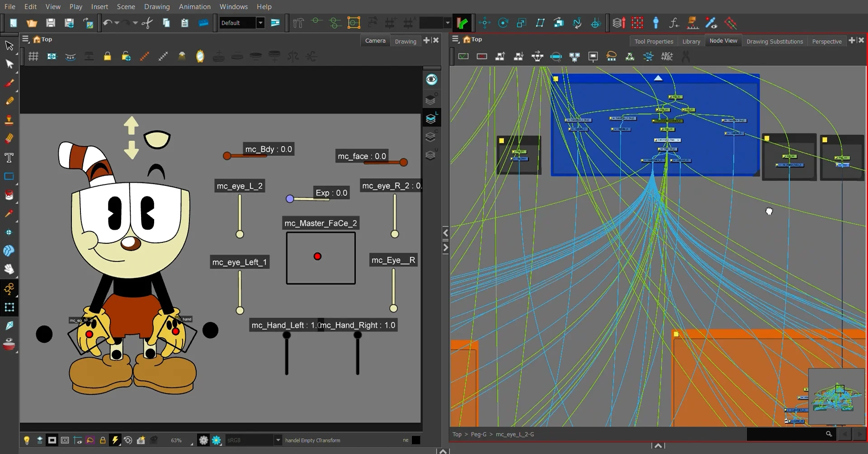Screen dimensions: 868x454
Task: Click the Rotate tool in top toolbar
Action: tap(503, 23)
